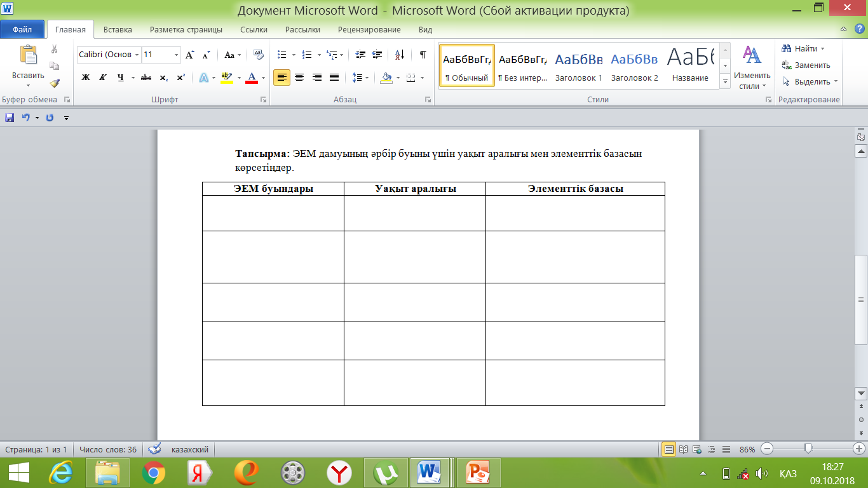Switch to the Ссылки tab

tap(254, 29)
